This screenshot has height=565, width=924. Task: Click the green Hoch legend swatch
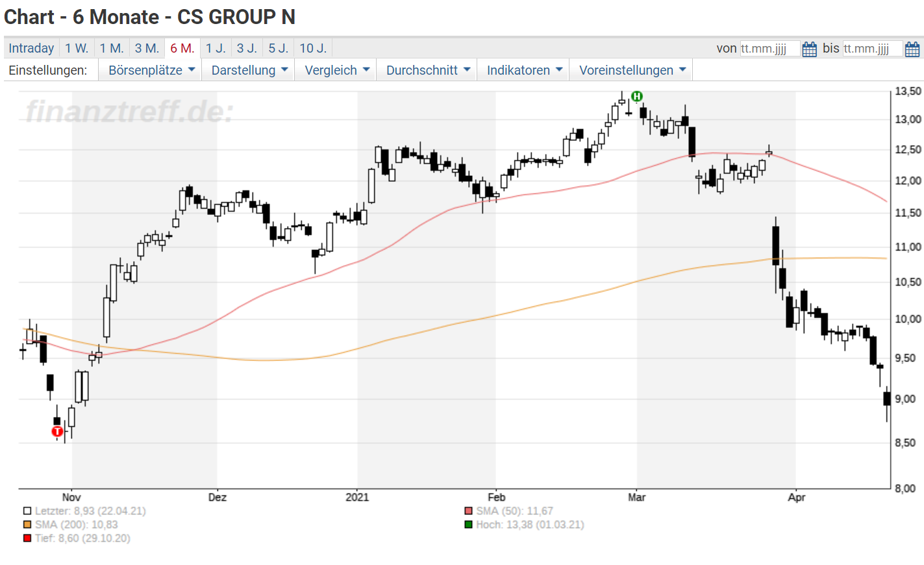point(469,525)
